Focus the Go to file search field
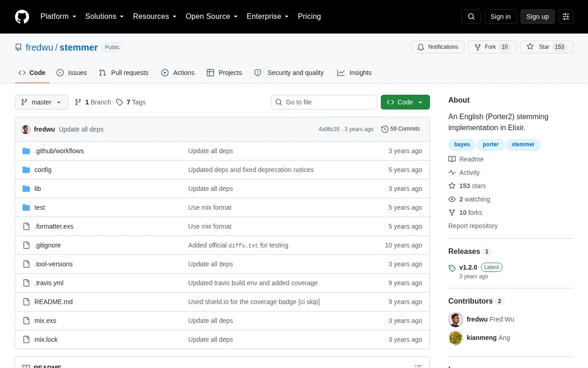The width and height of the screenshot is (588, 368). point(324,102)
